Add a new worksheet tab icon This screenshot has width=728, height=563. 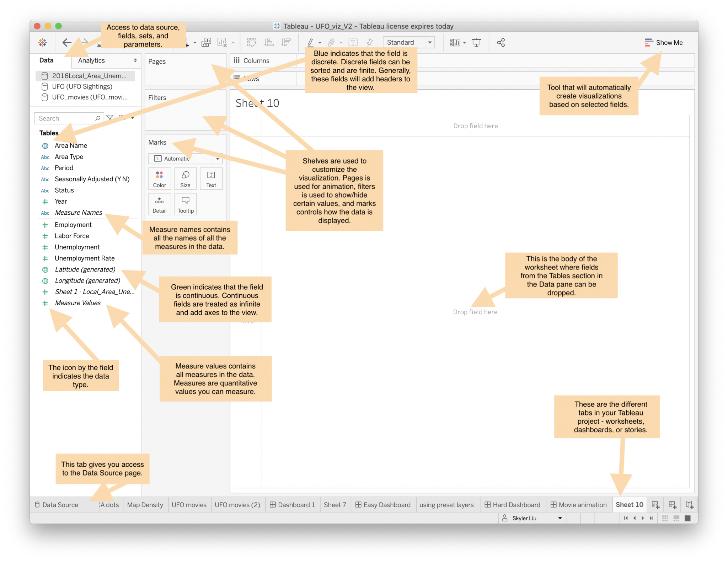point(655,505)
